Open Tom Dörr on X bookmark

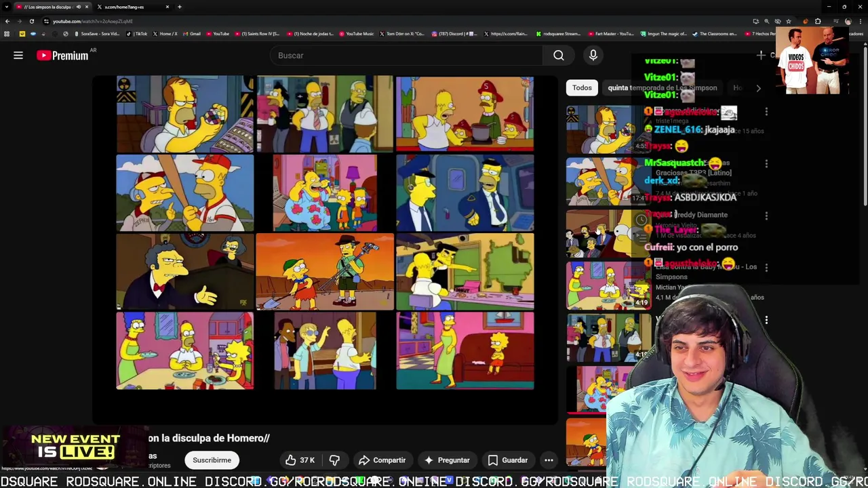401,34
